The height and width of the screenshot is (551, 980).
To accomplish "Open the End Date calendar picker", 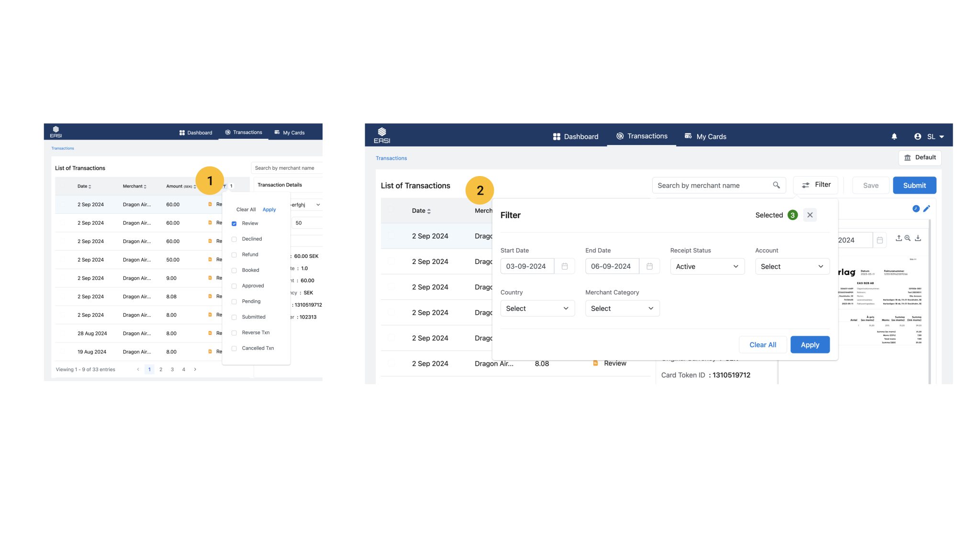I will pos(649,266).
